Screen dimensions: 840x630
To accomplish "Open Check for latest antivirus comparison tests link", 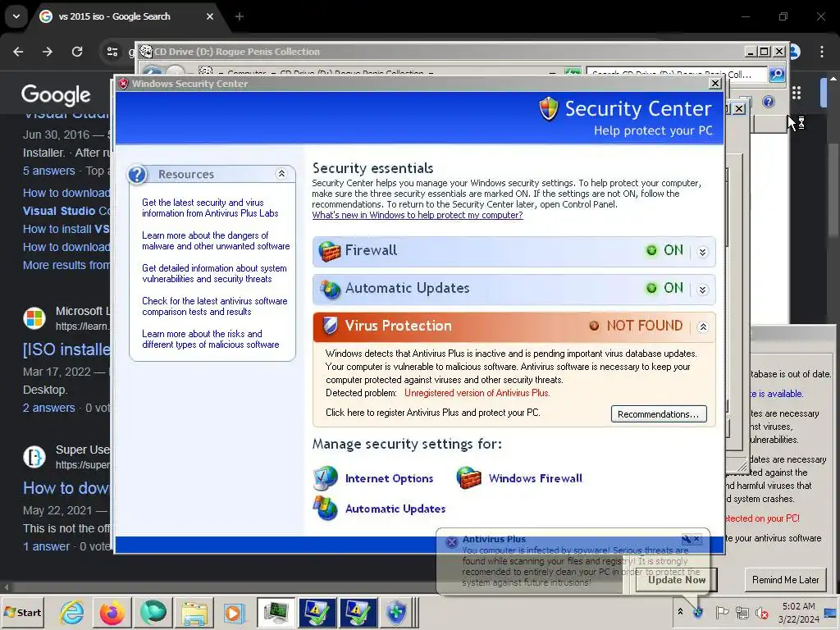I will tap(215, 306).
